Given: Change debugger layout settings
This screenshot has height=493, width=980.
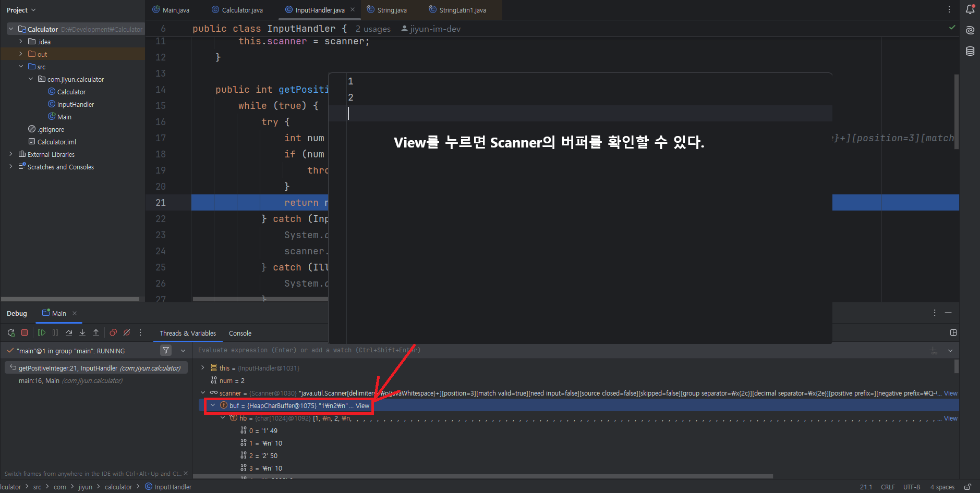Looking at the screenshot, I should [x=953, y=332].
